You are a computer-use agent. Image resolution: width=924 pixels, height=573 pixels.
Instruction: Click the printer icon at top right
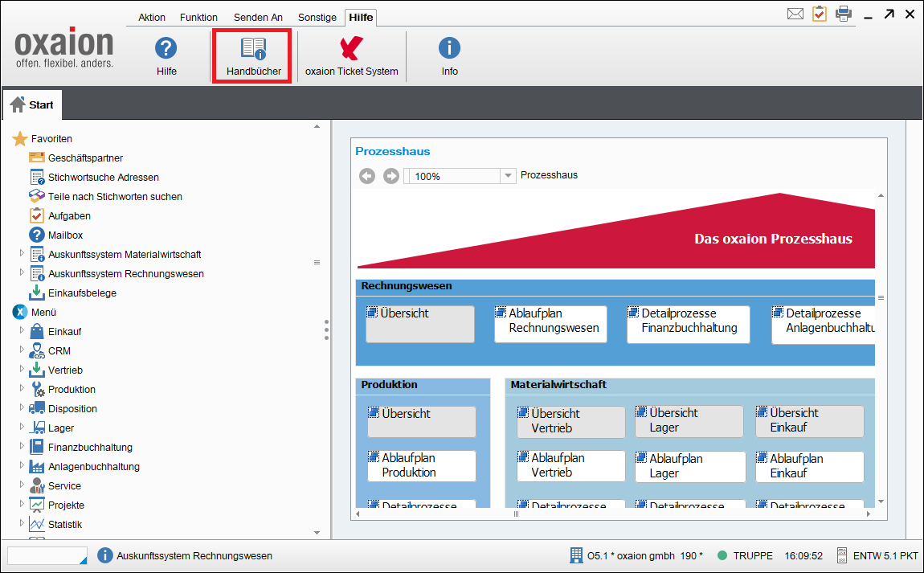point(843,14)
